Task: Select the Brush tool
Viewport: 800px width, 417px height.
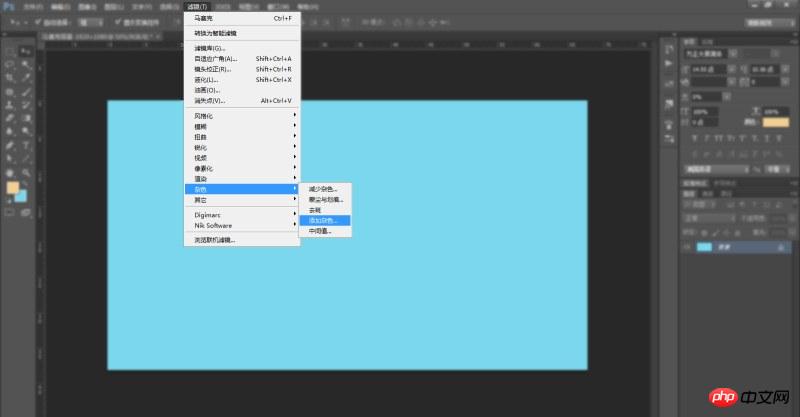Action: 26,92
